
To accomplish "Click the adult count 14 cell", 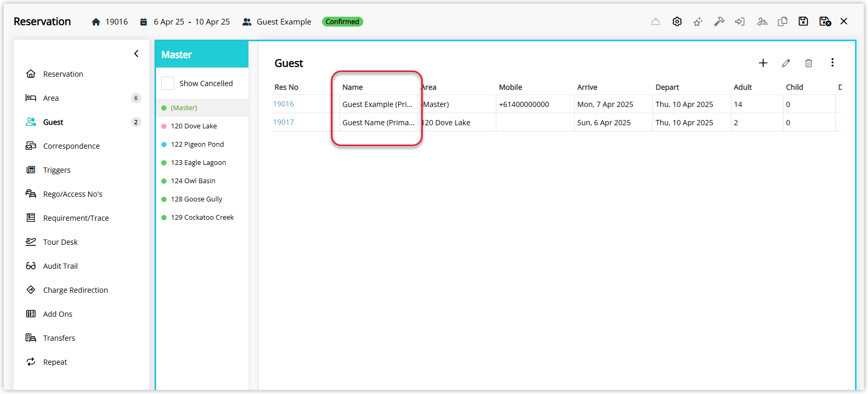I will coord(757,104).
